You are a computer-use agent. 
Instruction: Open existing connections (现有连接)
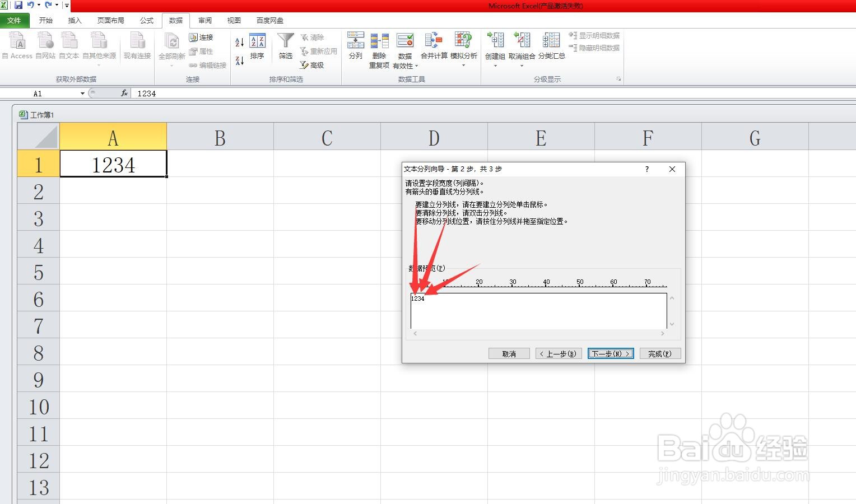(x=137, y=45)
